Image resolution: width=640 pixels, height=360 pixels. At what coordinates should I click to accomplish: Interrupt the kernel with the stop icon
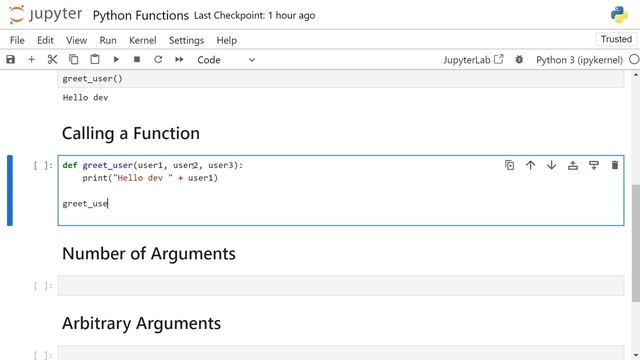137,60
